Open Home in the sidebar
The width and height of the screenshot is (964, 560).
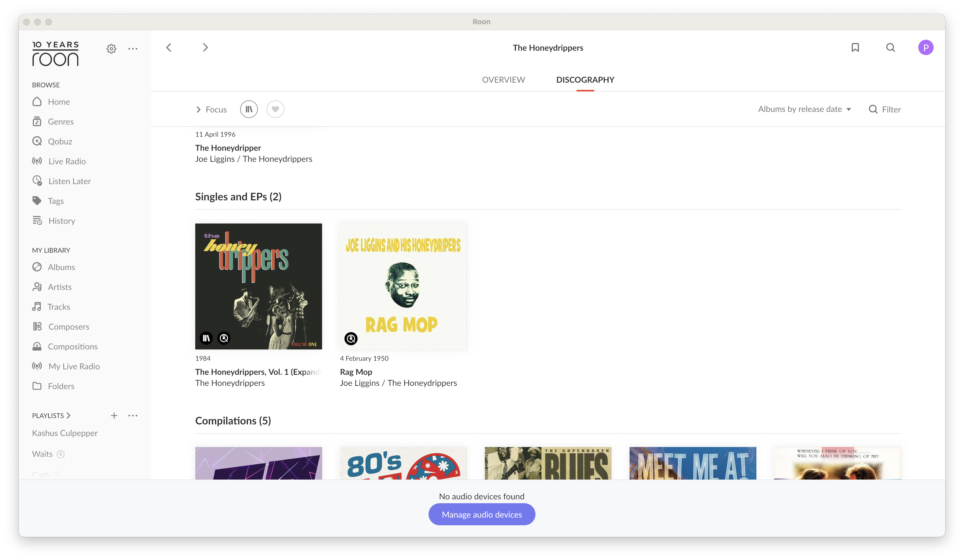coord(51,102)
